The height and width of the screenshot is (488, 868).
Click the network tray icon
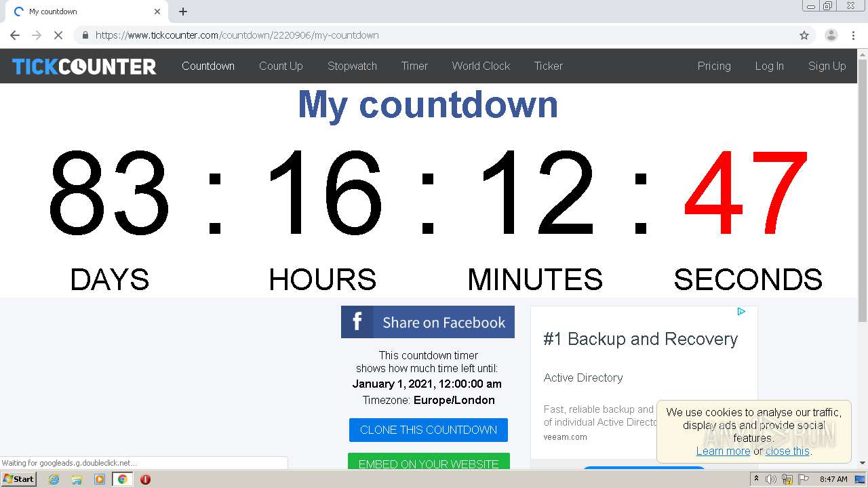click(787, 479)
